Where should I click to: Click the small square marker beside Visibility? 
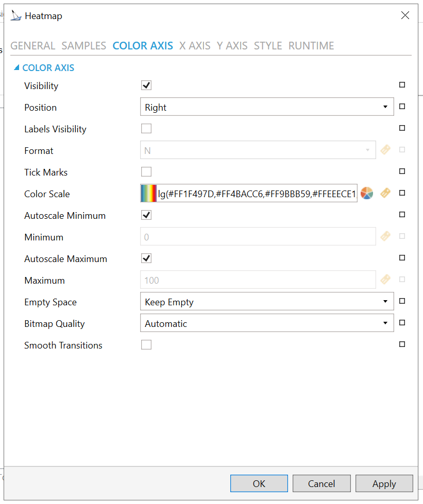402,85
